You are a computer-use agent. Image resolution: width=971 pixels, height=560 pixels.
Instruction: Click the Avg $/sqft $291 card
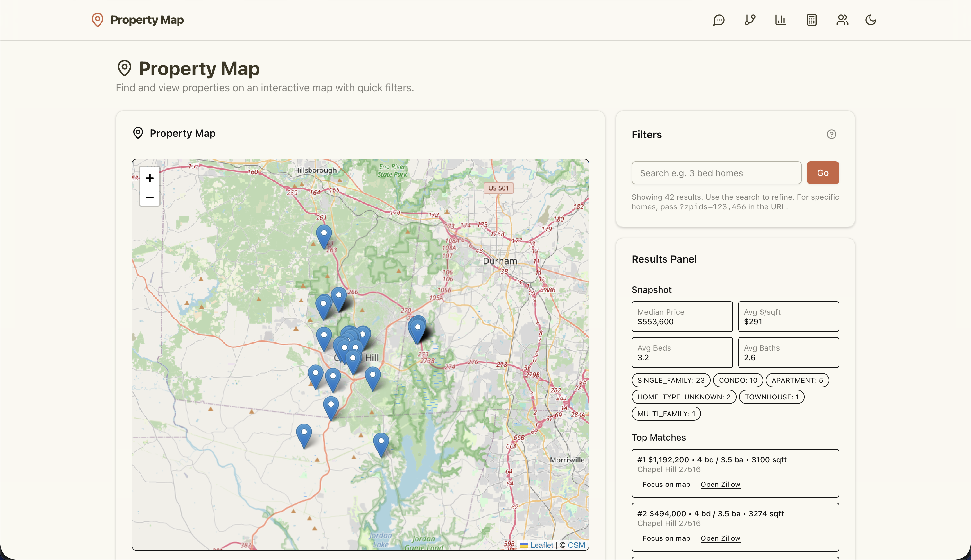[x=788, y=317]
